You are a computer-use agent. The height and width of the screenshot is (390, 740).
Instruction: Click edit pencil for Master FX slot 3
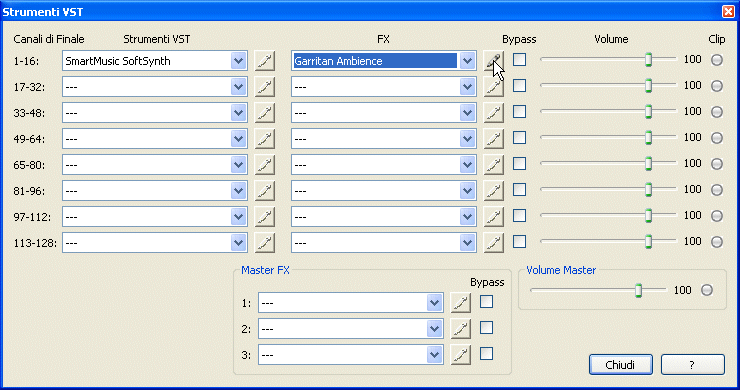[x=461, y=355]
